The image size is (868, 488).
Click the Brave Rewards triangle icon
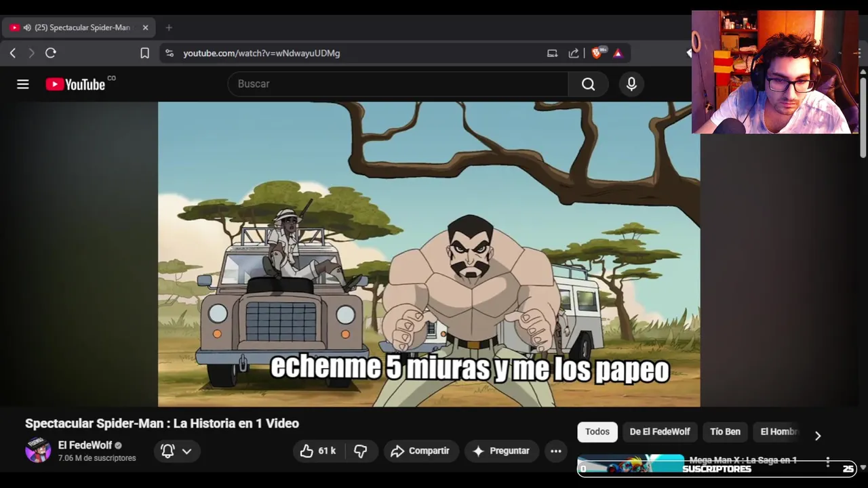point(618,53)
